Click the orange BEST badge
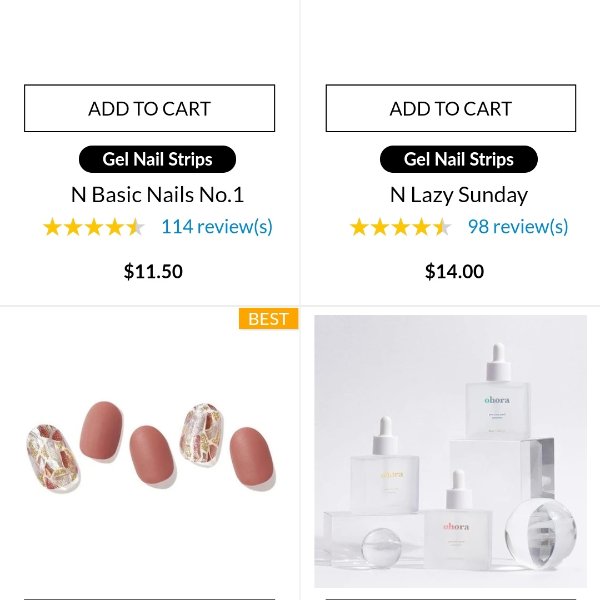Viewport: 600px width, 600px height. tap(268, 319)
